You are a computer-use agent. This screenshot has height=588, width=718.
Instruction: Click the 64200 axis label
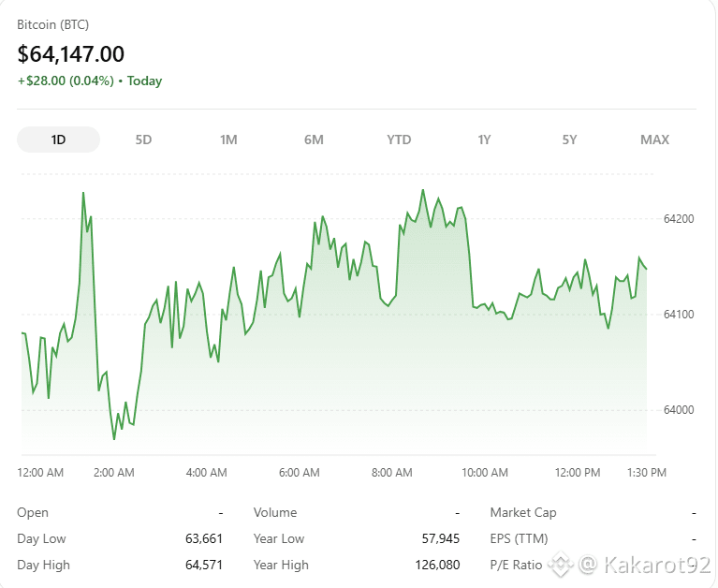(679, 219)
